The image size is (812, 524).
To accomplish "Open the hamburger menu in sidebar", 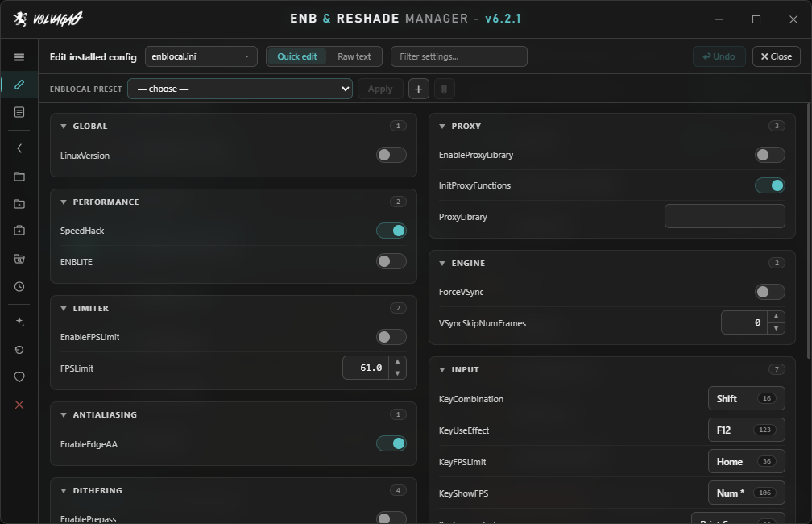I will [19, 57].
